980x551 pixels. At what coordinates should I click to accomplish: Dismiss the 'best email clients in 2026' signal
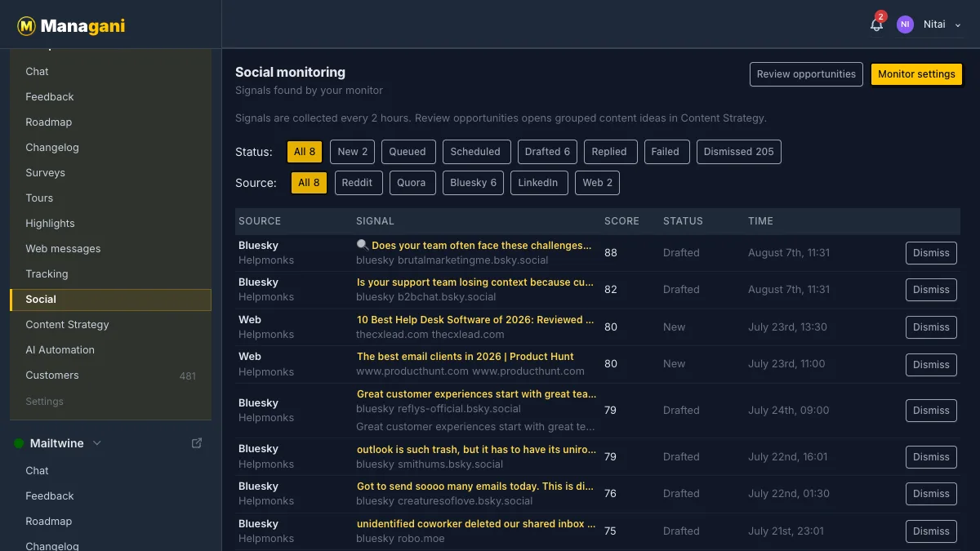point(931,365)
